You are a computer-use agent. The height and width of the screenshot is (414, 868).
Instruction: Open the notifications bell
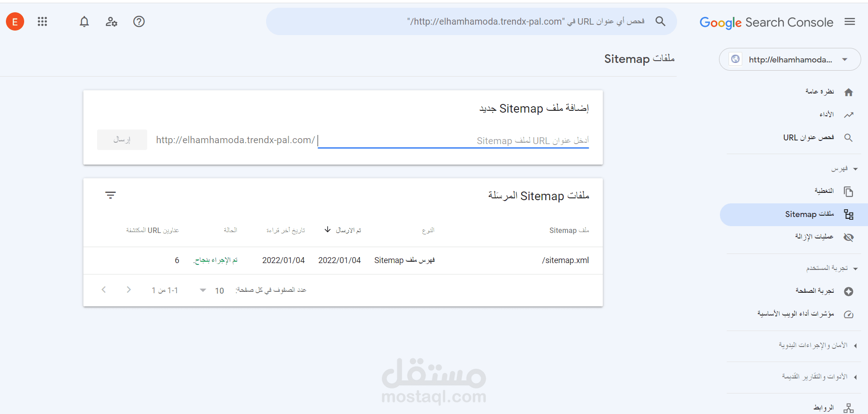[84, 21]
